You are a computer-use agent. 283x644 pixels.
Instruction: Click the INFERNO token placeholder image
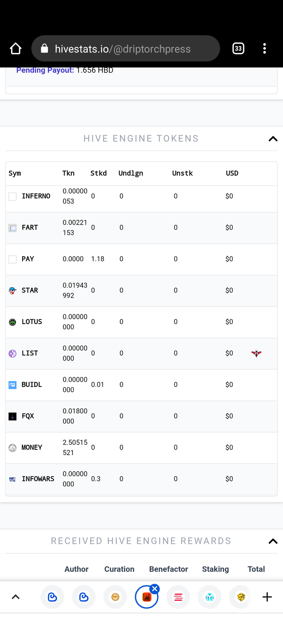[13, 197]
